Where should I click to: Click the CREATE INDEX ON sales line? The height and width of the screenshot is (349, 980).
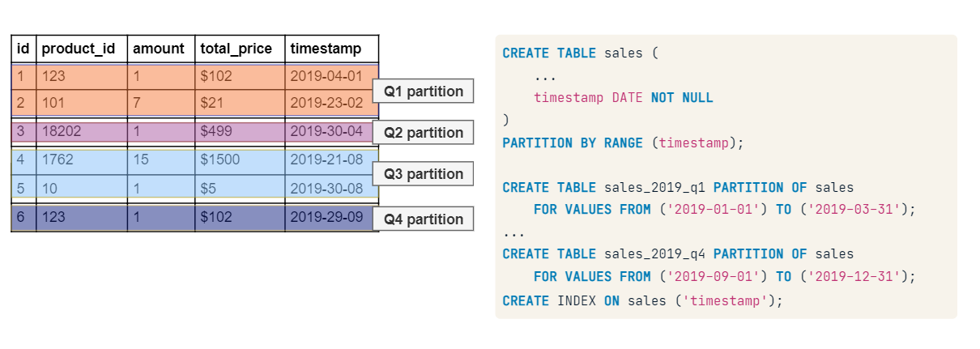coord(643,300)
